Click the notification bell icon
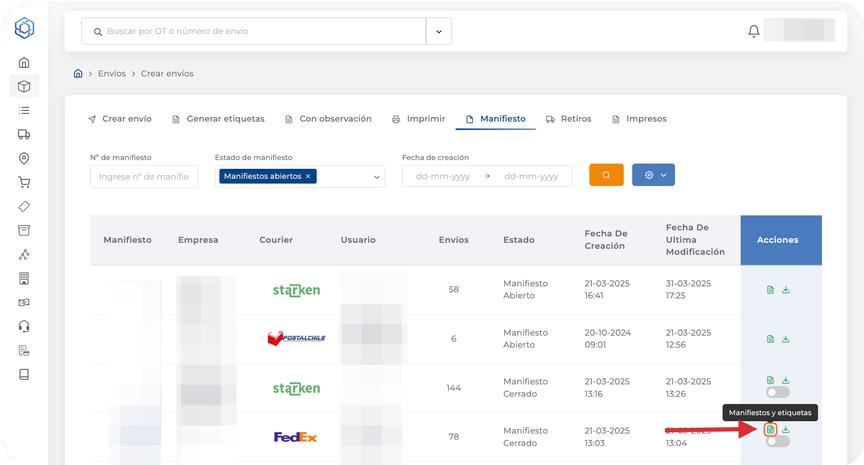This screenshot has height=465, width=864. [x=754, y=31]
